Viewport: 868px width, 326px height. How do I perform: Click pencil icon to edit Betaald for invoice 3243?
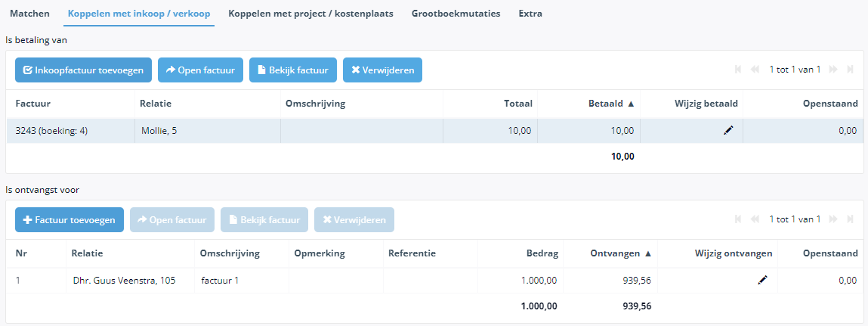click(x=728, y=130)
